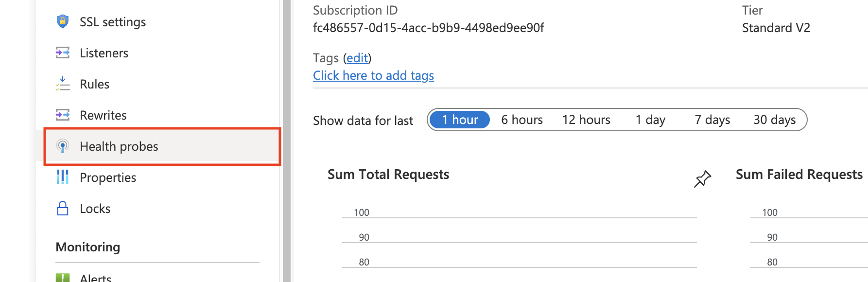The image size is (868, 282).
Task: Open the Health probes menu item
Action: tap(119, 146)
